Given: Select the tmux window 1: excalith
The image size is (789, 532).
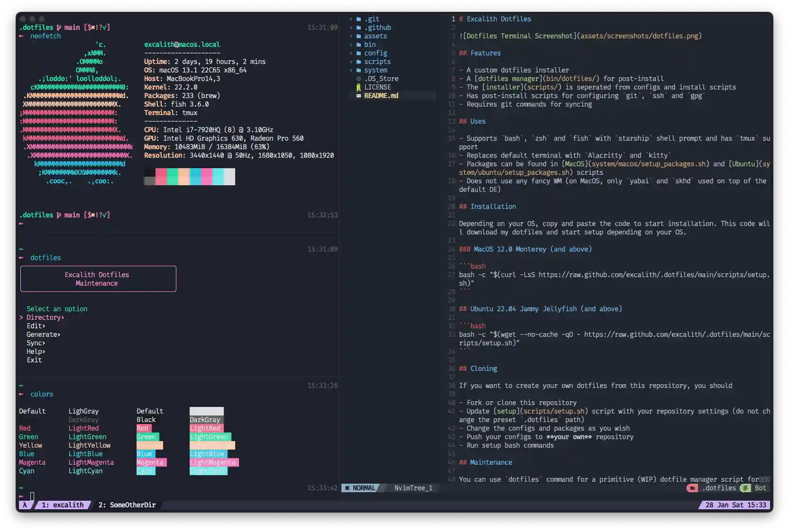Looking at the screenshot, I should click(x=62, y=505).
